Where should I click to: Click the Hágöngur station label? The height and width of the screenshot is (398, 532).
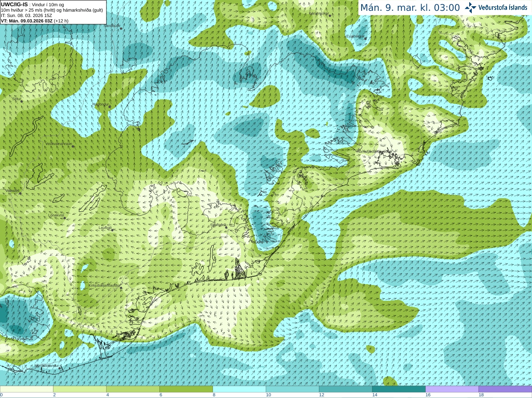pos(101,104)
